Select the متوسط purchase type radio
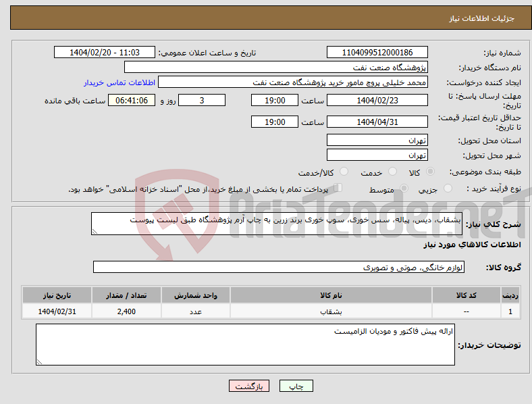The image size is (532, 404). (404, 188)
